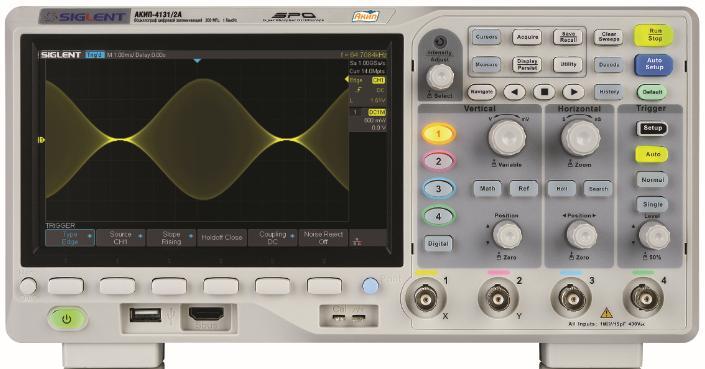Select the Single trigger mode button
The width and height of the screenshot is (705, 369).
[x=652, y=204]
